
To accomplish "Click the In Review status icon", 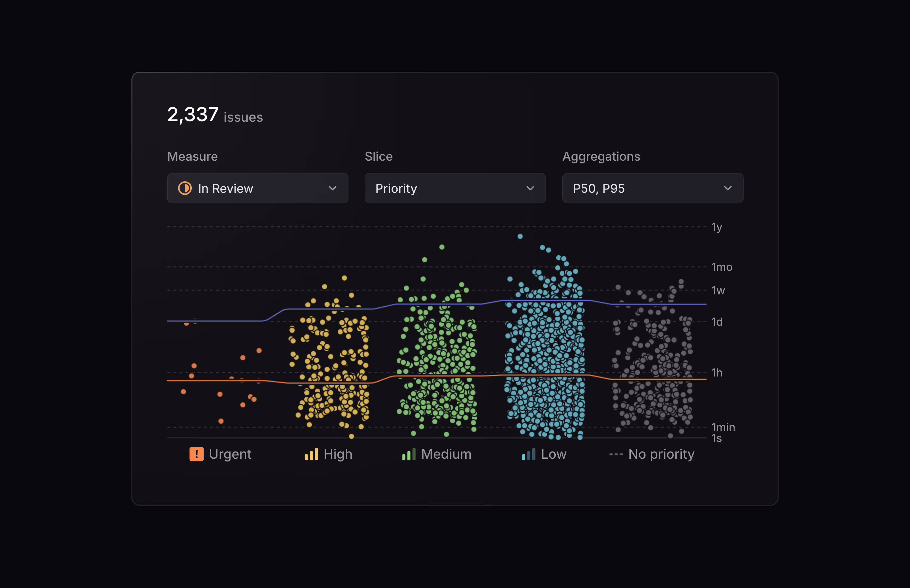I will coord(185,188).
